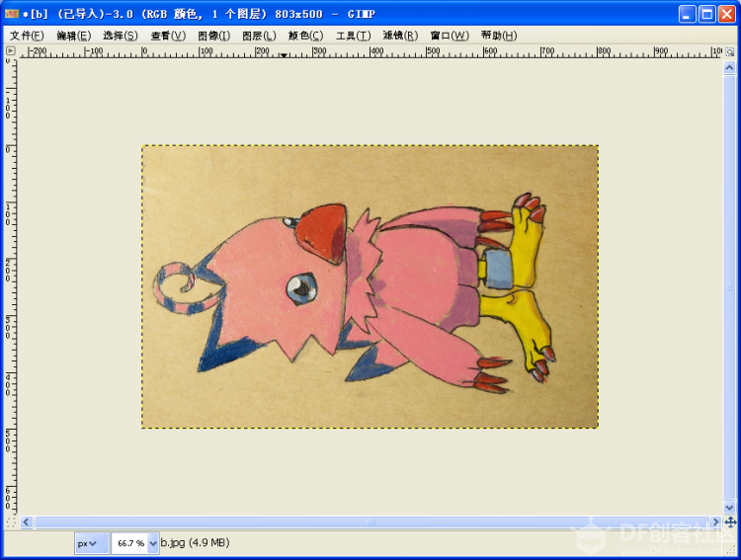Image resolution: width=741 pixels, height=560 pixels.
Task: Click the pink creature drawing on canvas
Action: point(355,293)
